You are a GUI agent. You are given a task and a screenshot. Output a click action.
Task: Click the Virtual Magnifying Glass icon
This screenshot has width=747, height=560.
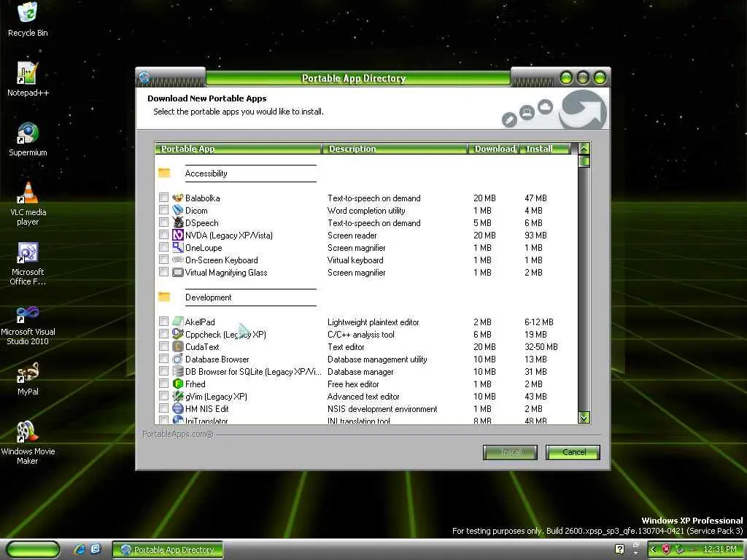[x=178, y=272]
